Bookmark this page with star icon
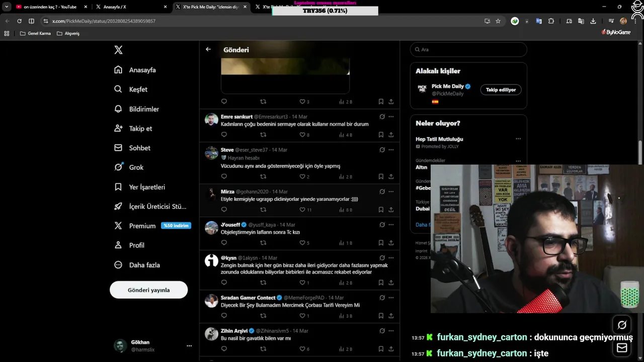644x362 pixels. 498,21
